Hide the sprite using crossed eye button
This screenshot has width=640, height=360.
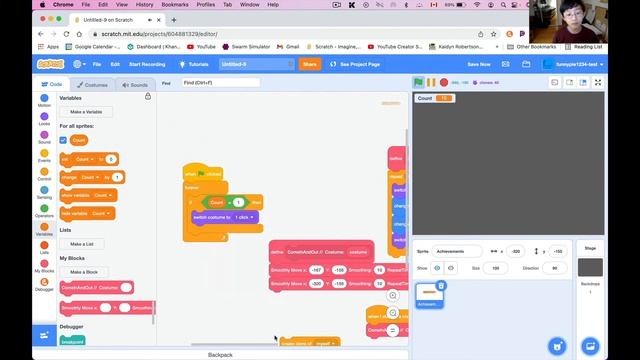pos(451,268)
